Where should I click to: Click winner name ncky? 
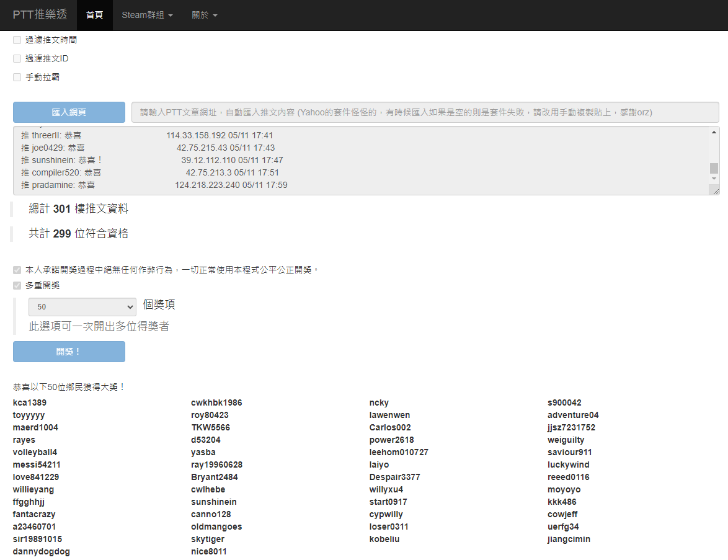(380, 402)
